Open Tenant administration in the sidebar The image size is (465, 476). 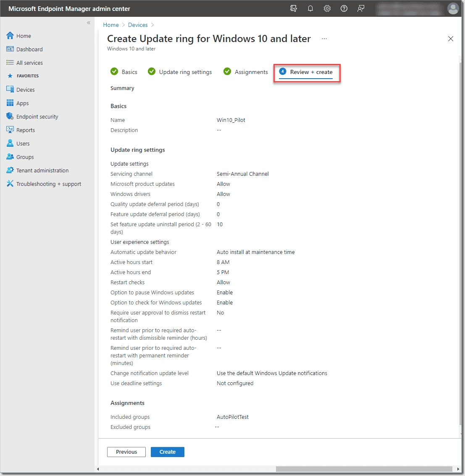point(42,170)
